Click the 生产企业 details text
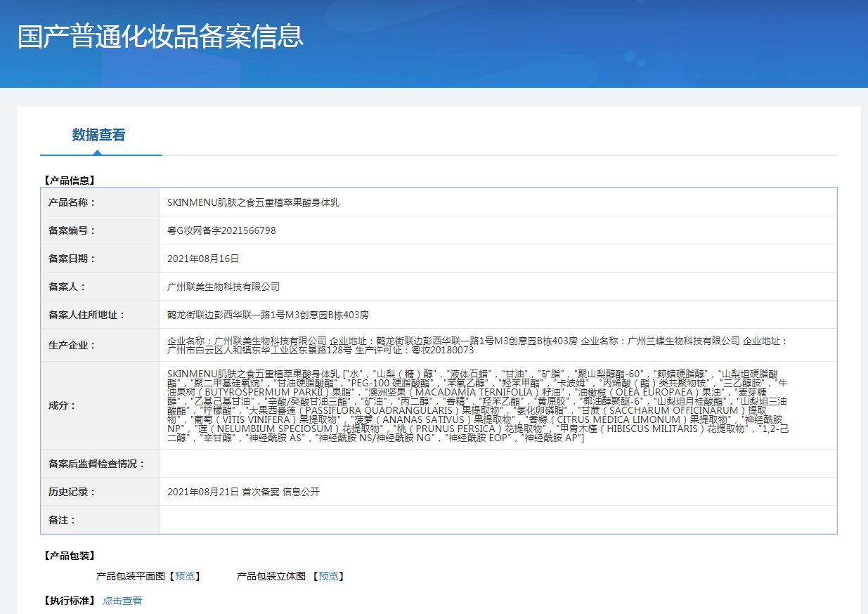Image resolution: width=868 pixels, height=614 pixels. point(478,345)
